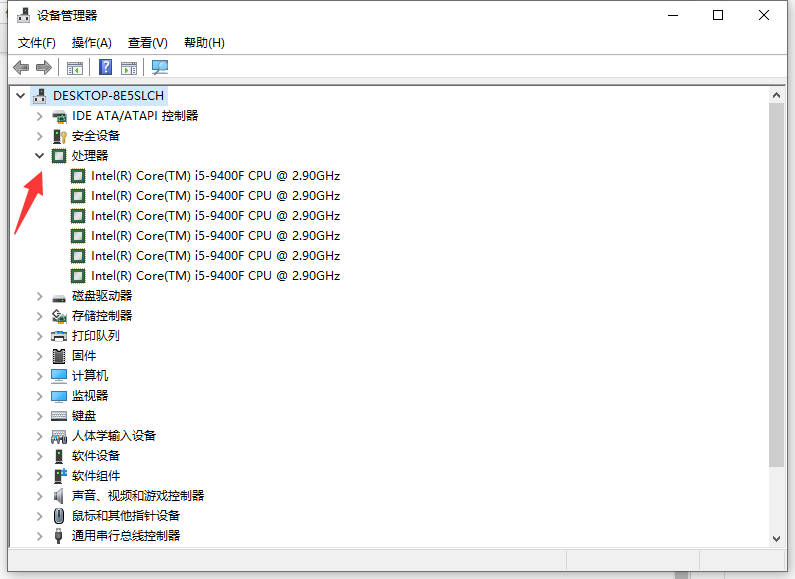Click the 键盘 keyboard icon
The width and height of the screenshot is (795, 579).
[59, 416]
